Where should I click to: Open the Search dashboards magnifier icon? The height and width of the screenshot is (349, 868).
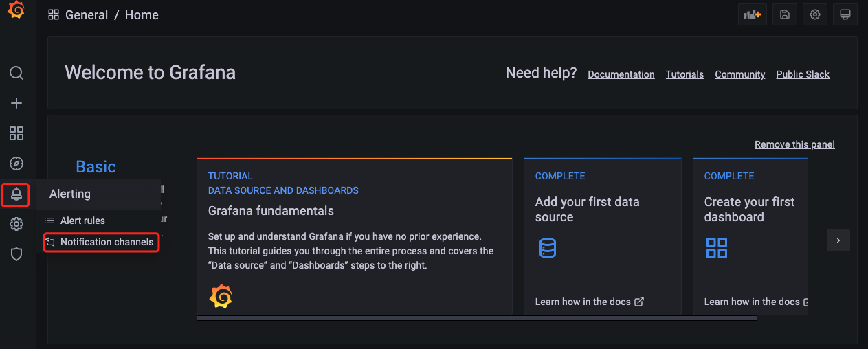pyautogui.click(x=16, y=73)
